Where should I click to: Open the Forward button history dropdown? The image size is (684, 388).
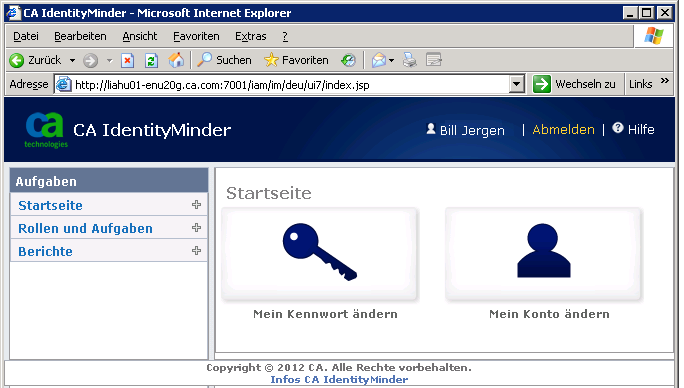click(x=109, y=60)
